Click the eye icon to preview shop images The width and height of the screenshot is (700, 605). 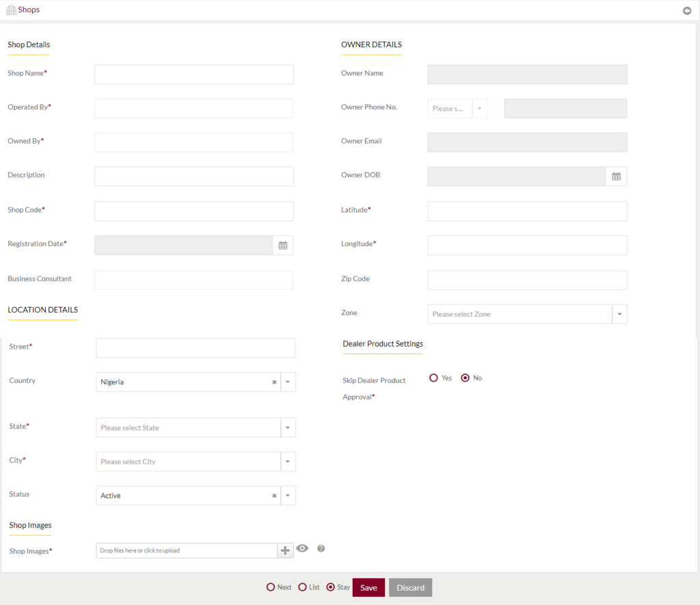coord(302,548)
